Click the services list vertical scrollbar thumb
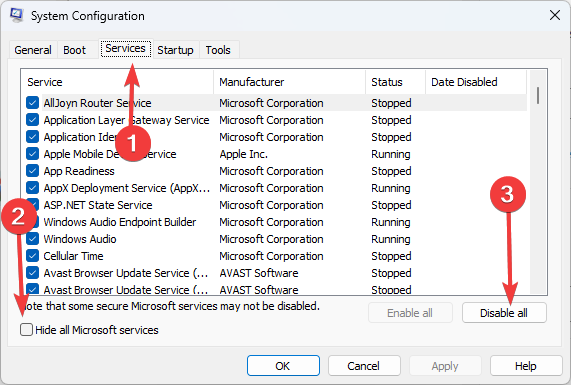571x385 pixels. (x=538, y=95)
